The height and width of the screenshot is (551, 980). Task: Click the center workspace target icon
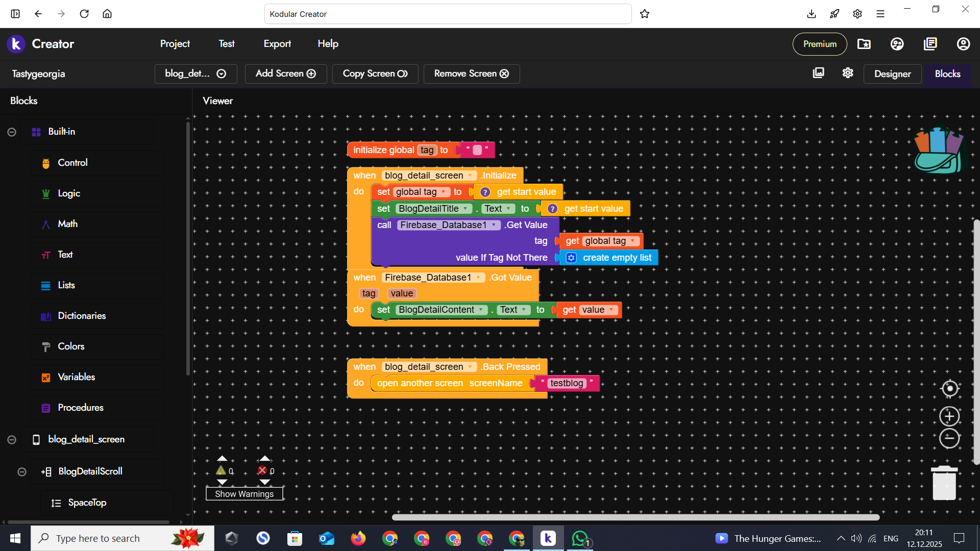coord(949,389)
